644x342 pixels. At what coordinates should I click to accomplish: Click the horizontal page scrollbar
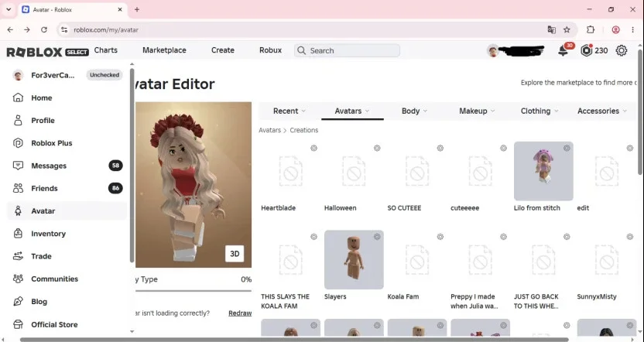click(294, 340)
